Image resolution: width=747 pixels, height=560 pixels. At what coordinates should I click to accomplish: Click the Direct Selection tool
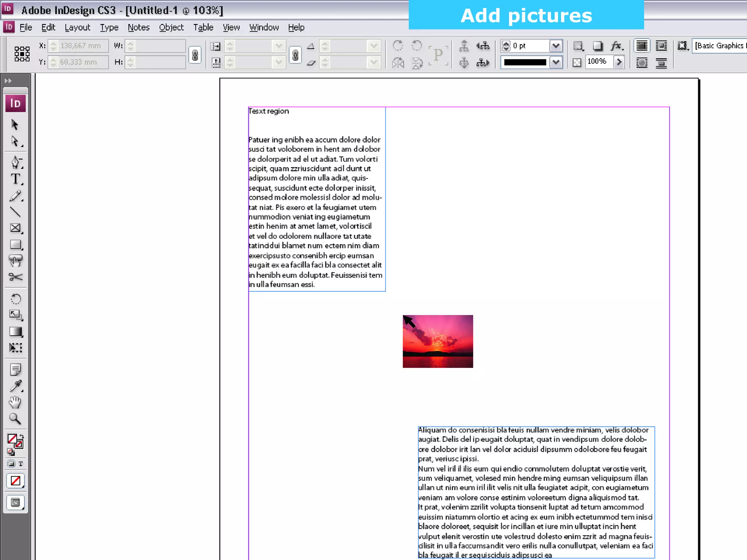(x=15, y=141)
